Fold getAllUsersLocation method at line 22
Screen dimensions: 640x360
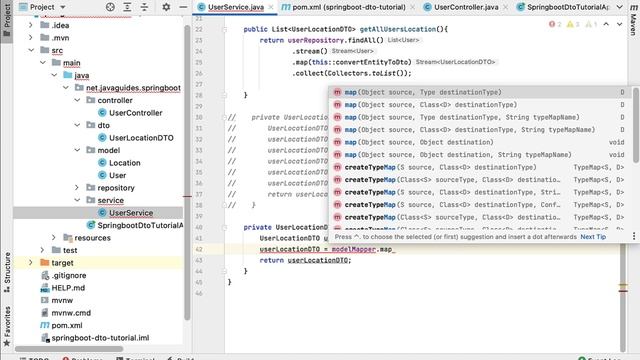click(x=224, y=29)
